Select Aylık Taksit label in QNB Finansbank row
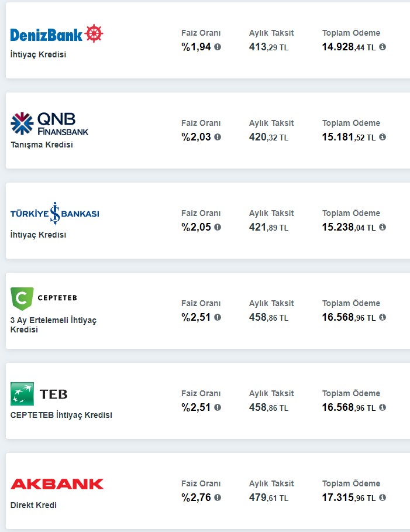The image size is (410, 532). tap(271, 123)
